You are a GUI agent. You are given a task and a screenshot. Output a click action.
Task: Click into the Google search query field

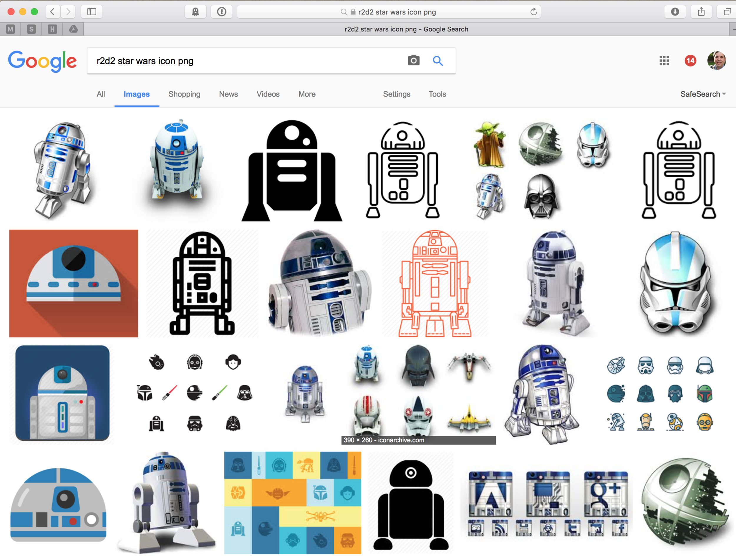point(247,61)
